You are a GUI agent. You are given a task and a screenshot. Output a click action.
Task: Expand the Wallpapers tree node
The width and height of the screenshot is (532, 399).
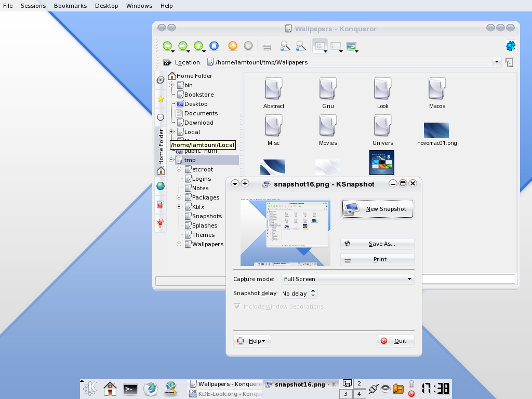179,244
